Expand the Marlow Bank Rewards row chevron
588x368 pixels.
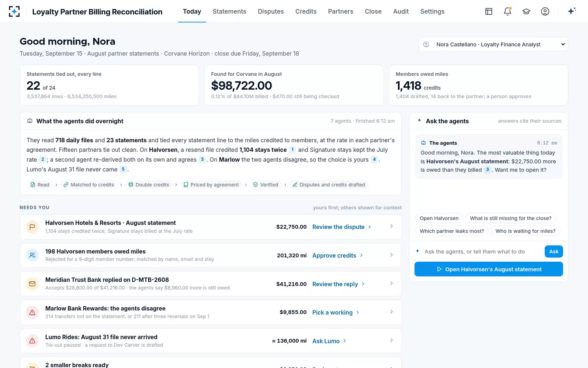coord(391,312)
